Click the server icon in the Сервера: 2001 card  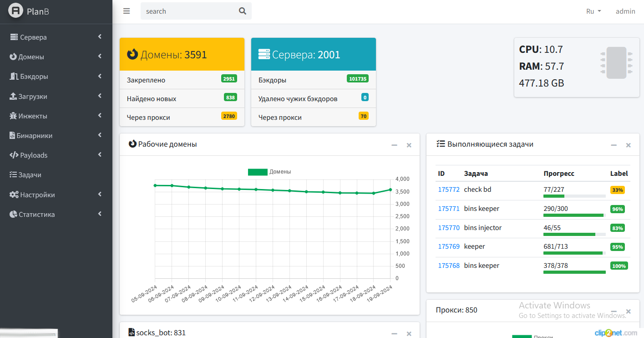(x=264, y=55)
